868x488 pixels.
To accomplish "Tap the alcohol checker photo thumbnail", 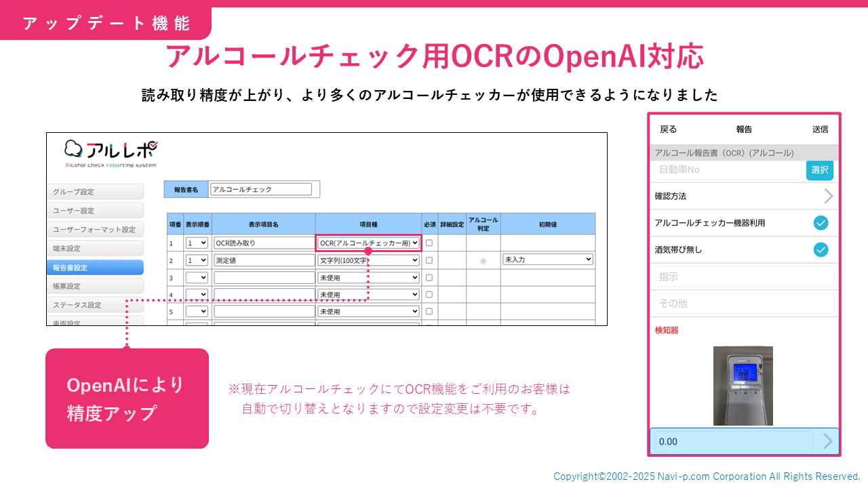I will 743,386.
